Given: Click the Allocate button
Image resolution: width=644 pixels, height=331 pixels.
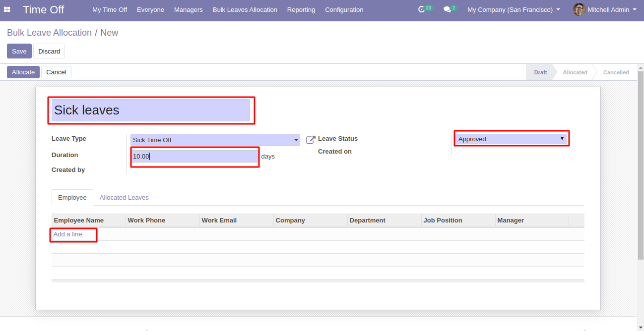Looking at the screenshot, I should [23, 72].
